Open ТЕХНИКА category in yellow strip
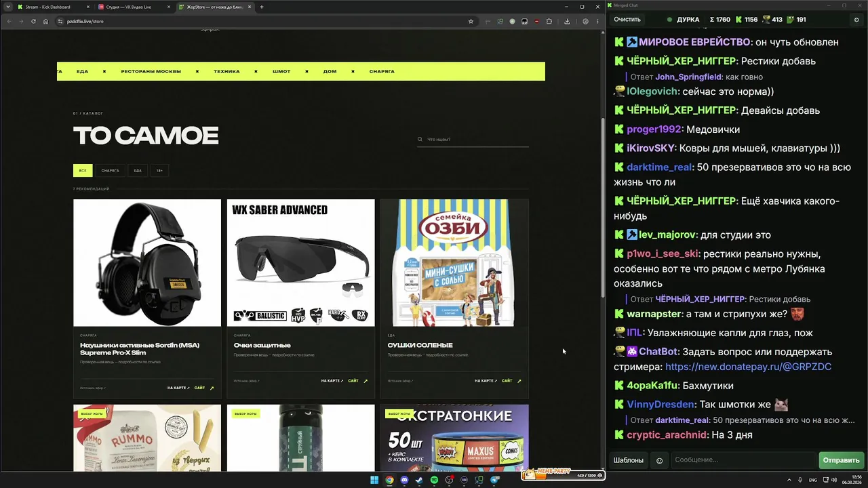868x488 pixels. [226, 71]
